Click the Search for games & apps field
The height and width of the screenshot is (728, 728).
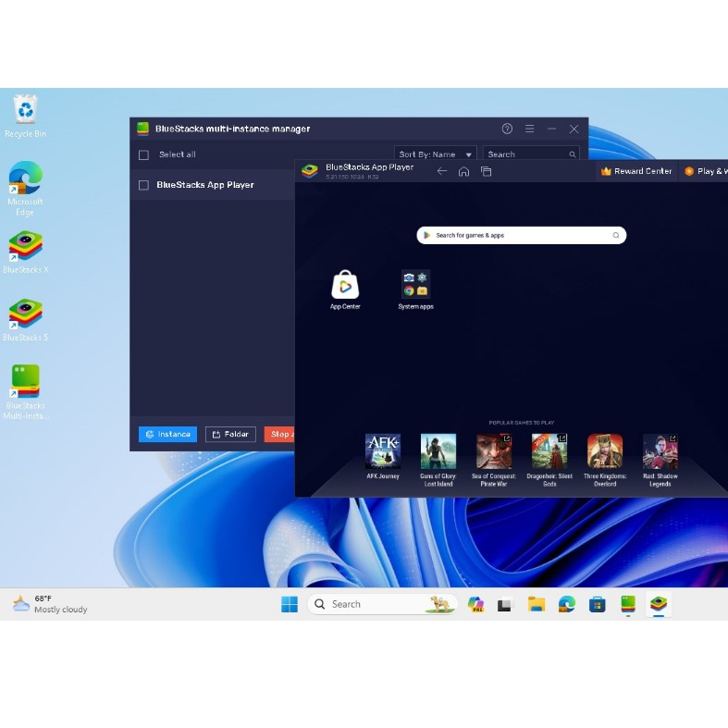pyautogui.click(x=521, y=236)
